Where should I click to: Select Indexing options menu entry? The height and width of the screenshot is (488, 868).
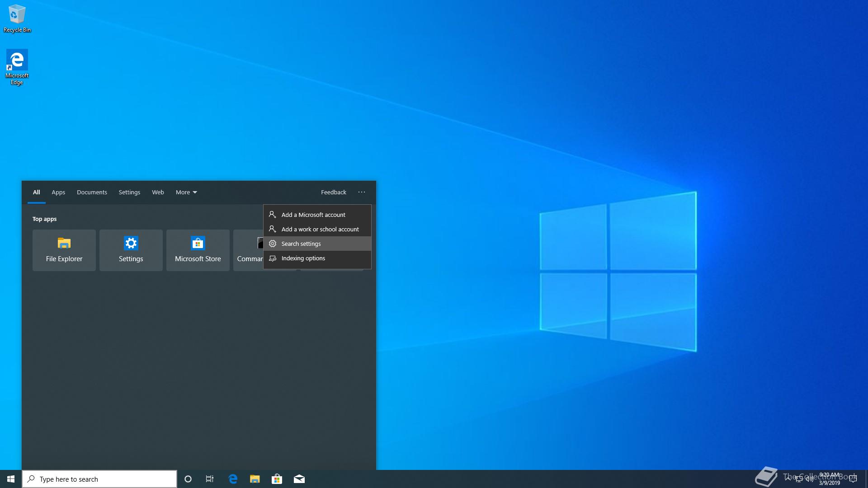coord(317,258)
